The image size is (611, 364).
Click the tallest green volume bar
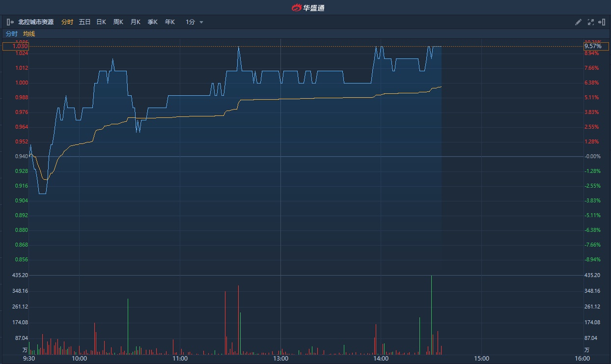click(x=431, y=314)
